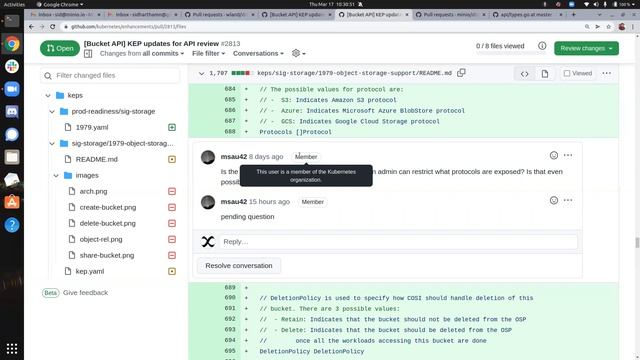Click the Resolve conversation button
Viewport: 640px width, 360px height.
(x=239, y=266)
